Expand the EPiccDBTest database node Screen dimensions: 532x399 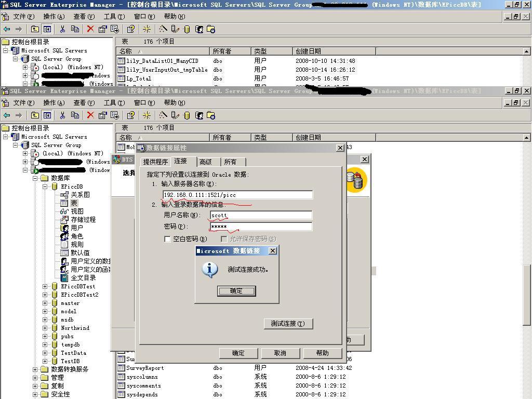click(45, 287)
